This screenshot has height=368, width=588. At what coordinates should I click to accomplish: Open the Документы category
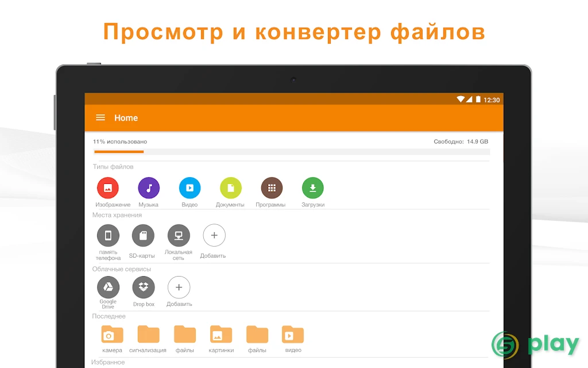click(x=231, y=188)
